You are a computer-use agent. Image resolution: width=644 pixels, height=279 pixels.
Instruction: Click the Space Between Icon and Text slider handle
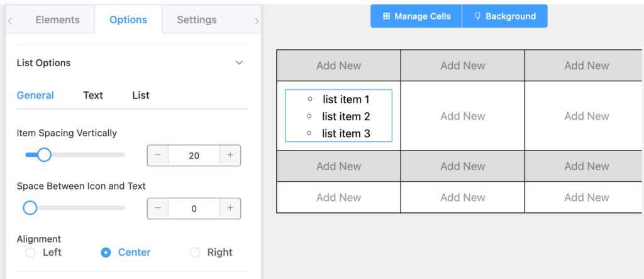[x=30, y=208]
